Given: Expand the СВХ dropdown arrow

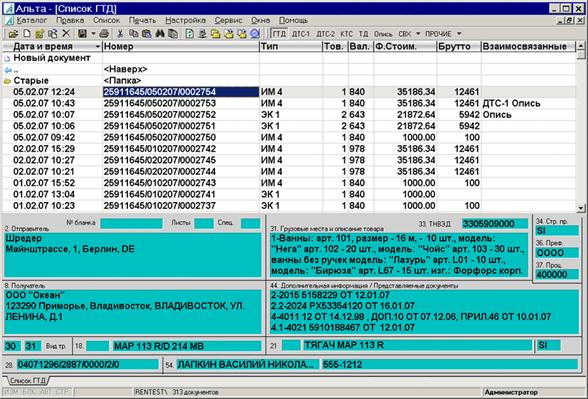Looking at the screenshot, I should [x=418, y=34].
